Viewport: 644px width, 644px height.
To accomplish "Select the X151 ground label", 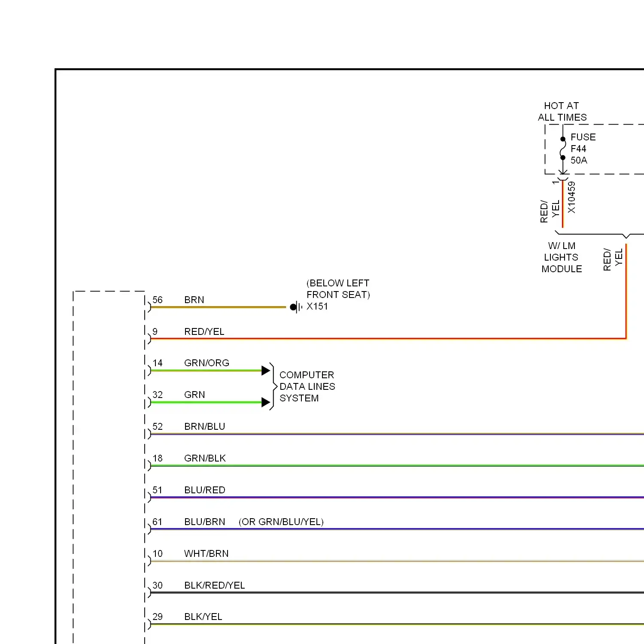I will point(317,307).
